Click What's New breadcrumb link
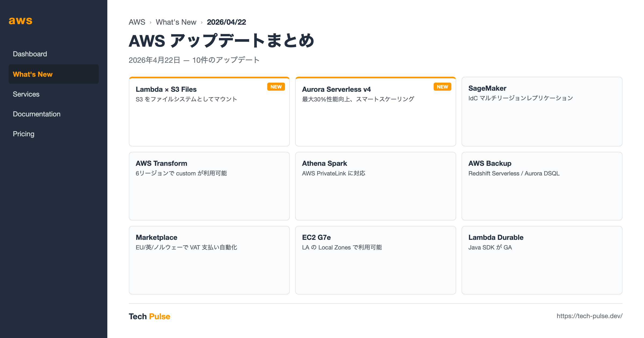 tap(176, 22)
